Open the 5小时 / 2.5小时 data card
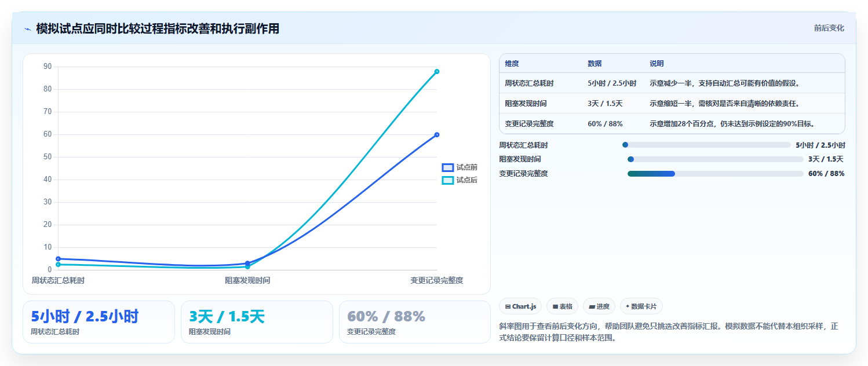 [99, 322]
